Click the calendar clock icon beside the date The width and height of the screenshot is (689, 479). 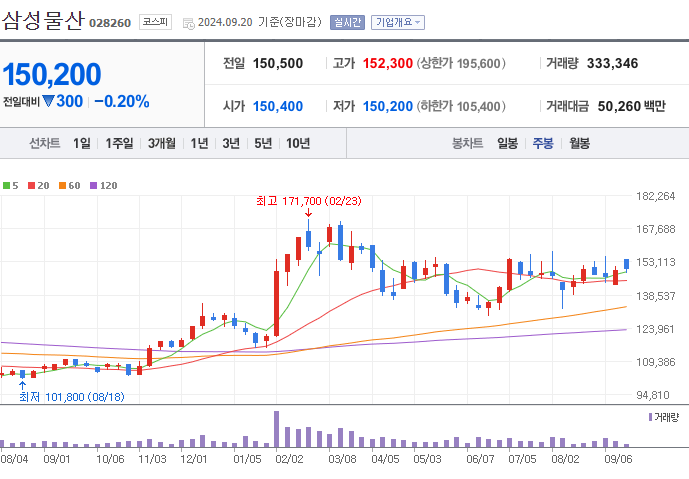189,23
